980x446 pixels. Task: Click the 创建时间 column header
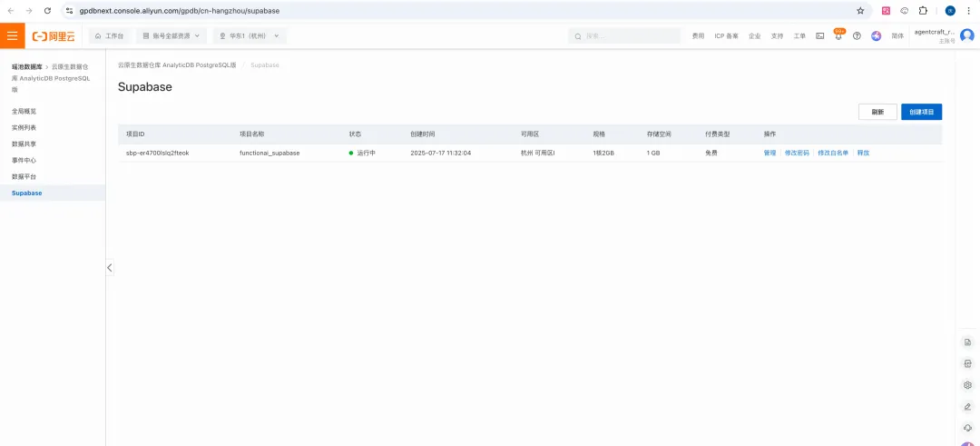click(423, 134)
